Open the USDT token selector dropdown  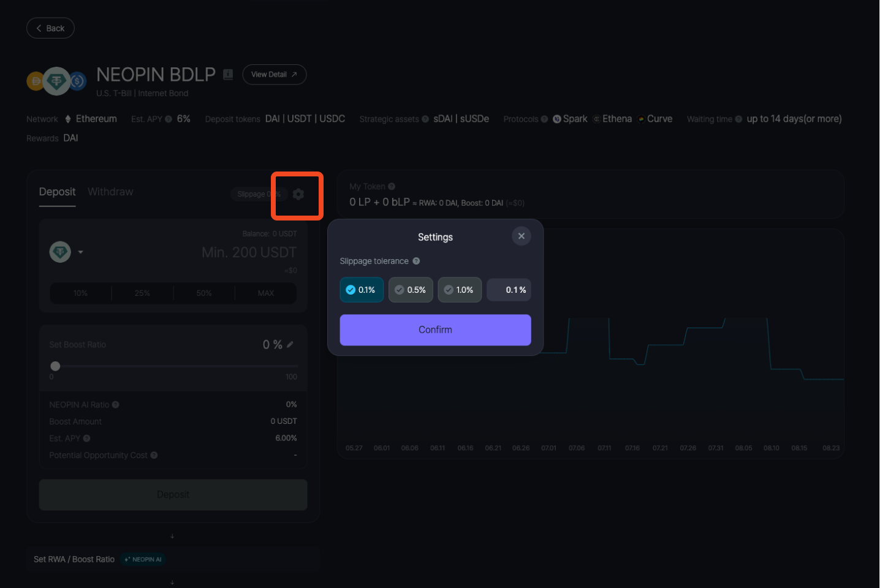pyautogui.click(x=66, y=252)
